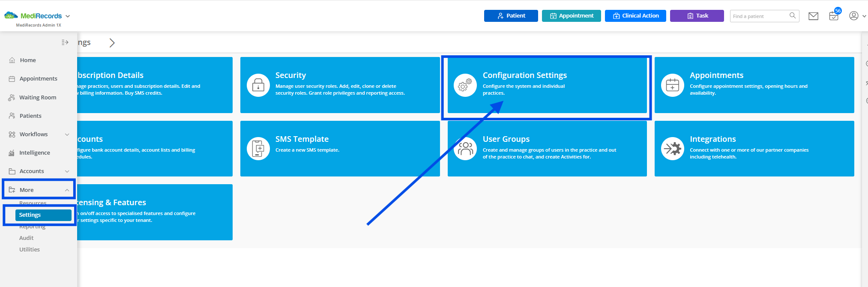Open the SMS Template tile title
Screen dimensions: 868x287
[302, 139]
